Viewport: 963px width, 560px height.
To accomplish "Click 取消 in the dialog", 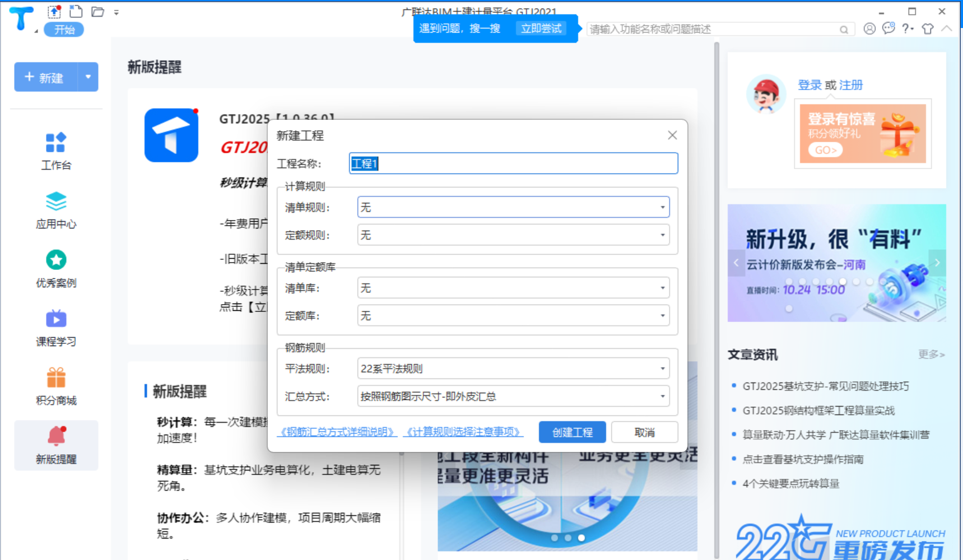I will coord(645,432).
